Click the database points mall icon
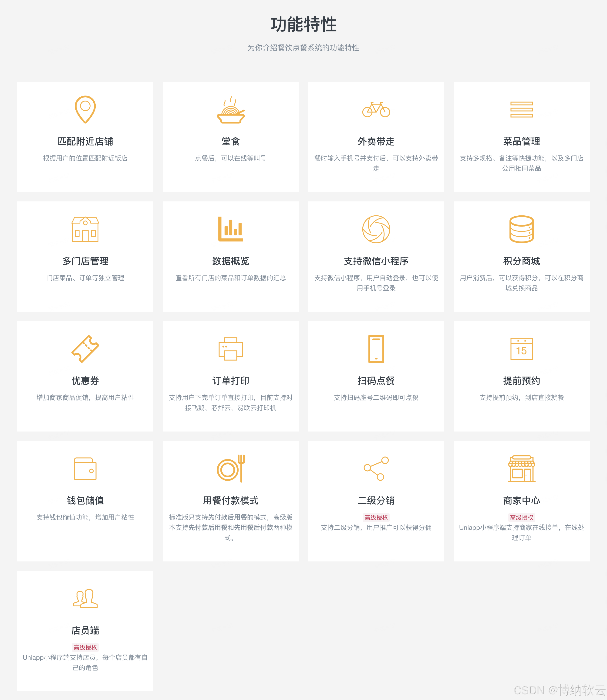Image resolution: width=607 pixels, height=700 pixels. (x=521, y=229)
